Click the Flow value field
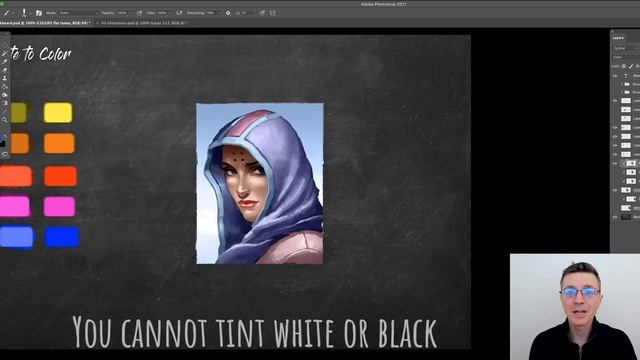The image size is (640, 360). click(x=163, y=13)
